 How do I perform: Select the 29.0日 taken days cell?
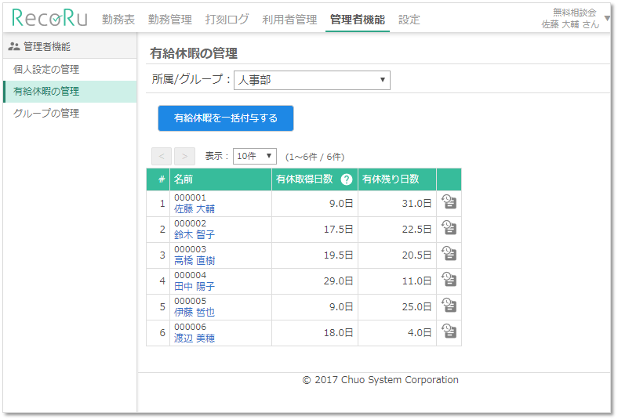point(315,281)
